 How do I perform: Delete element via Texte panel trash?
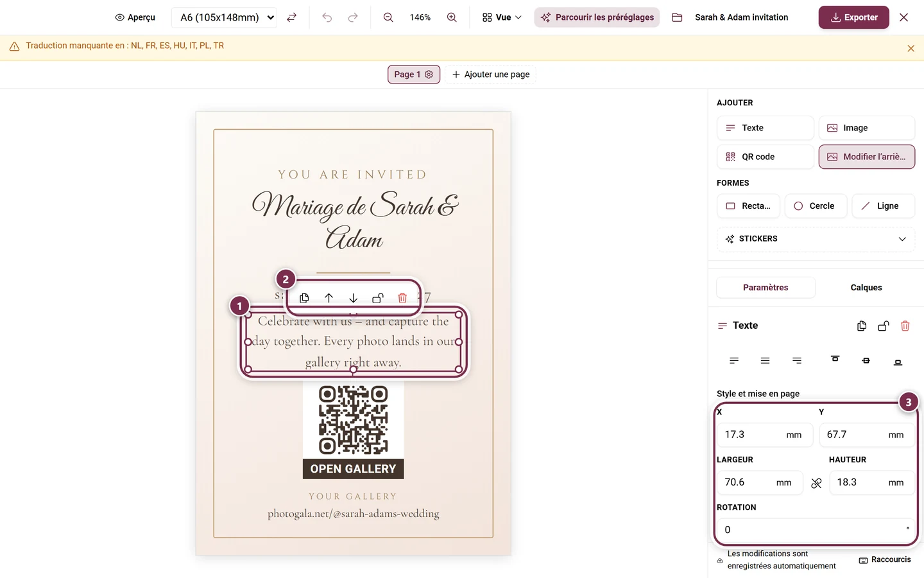click(x=905, y=326)
